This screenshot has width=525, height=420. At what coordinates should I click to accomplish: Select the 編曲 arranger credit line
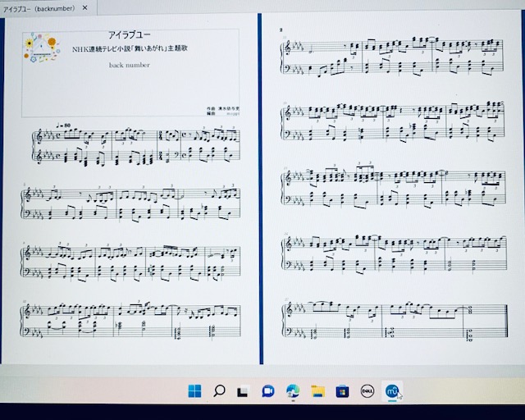click(x=223, y=113)
